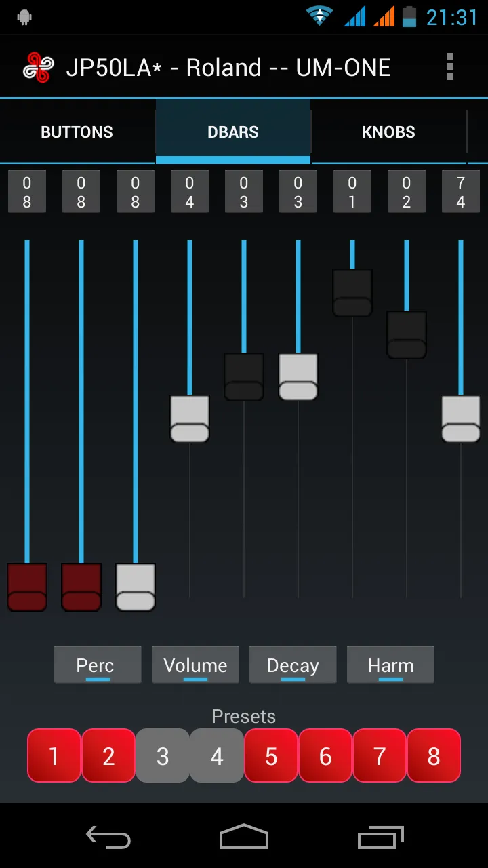This screenshot has width=488, height=868.
Task: Tap the value box showing 02
Action: 407,192
